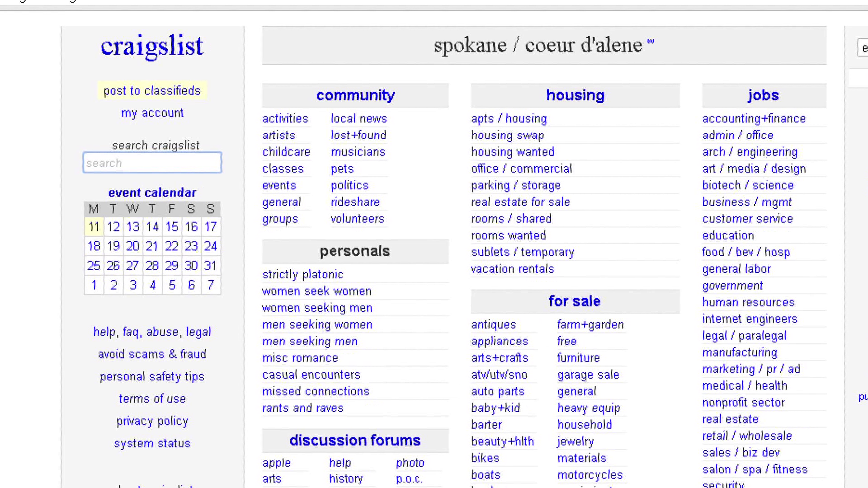Open accounting+finance jobs
Image resolution: width=868 pixels, height=488 pixels.
click(754, 118)
